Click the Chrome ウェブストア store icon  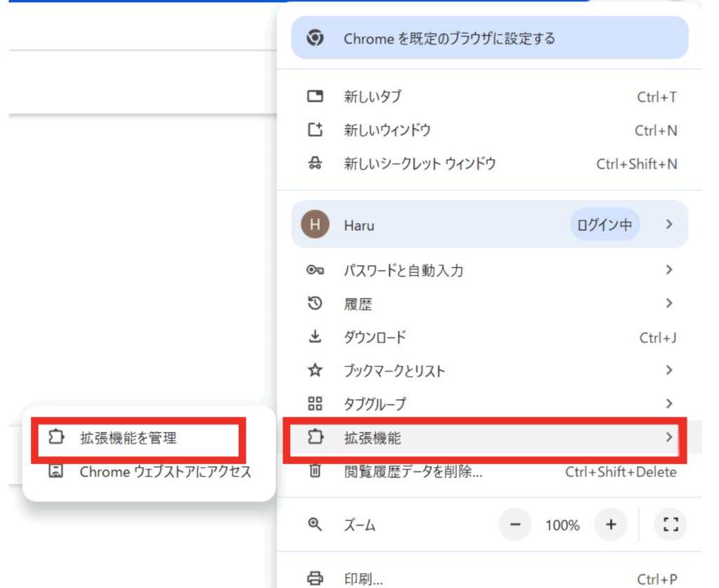coord(56,471)
